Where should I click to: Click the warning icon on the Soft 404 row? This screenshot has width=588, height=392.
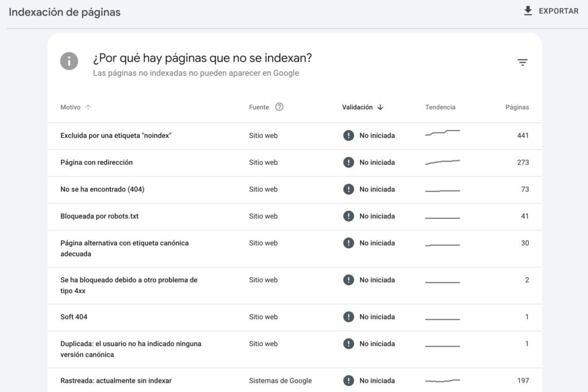point(349,317)
